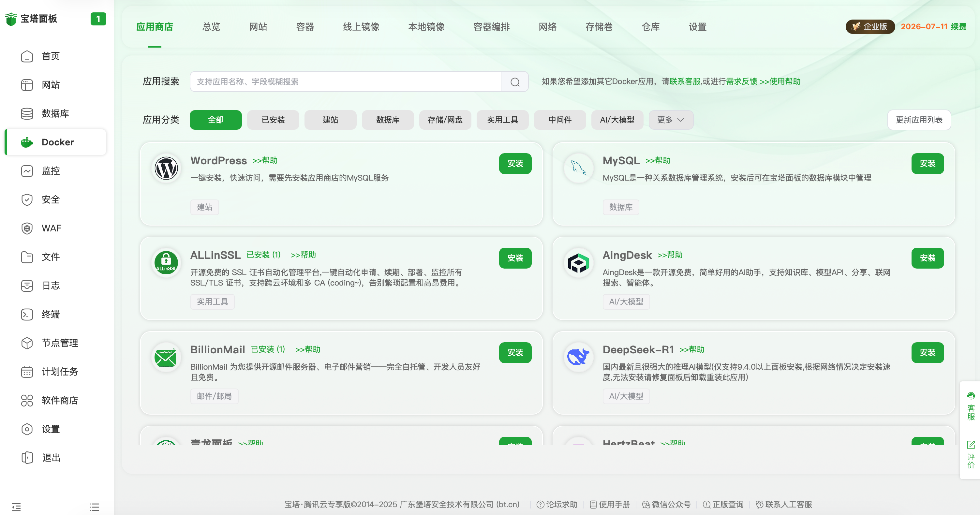Image resolution: width=980 pixels, height=515 pixels.
Task: Open the terminal icon in sidebar
Action: [27, 314]
